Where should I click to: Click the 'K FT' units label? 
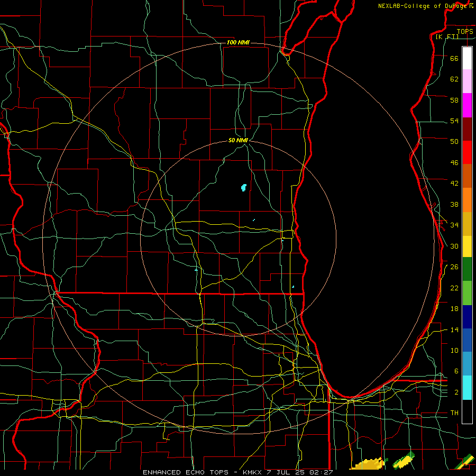tap(447, 36)
